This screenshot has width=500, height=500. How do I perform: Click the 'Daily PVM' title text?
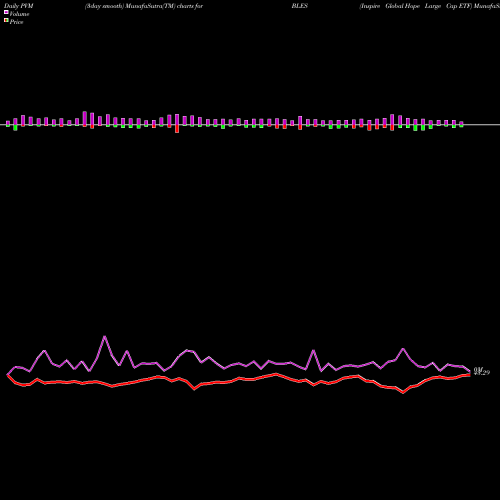click(x=19, y=6)
